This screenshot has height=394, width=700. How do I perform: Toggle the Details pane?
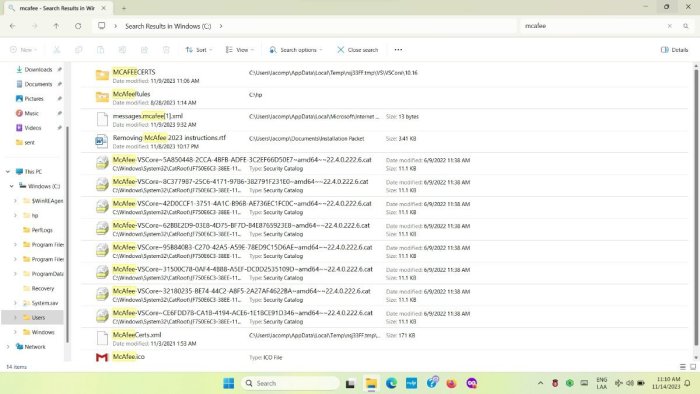(x=675, y=50)
